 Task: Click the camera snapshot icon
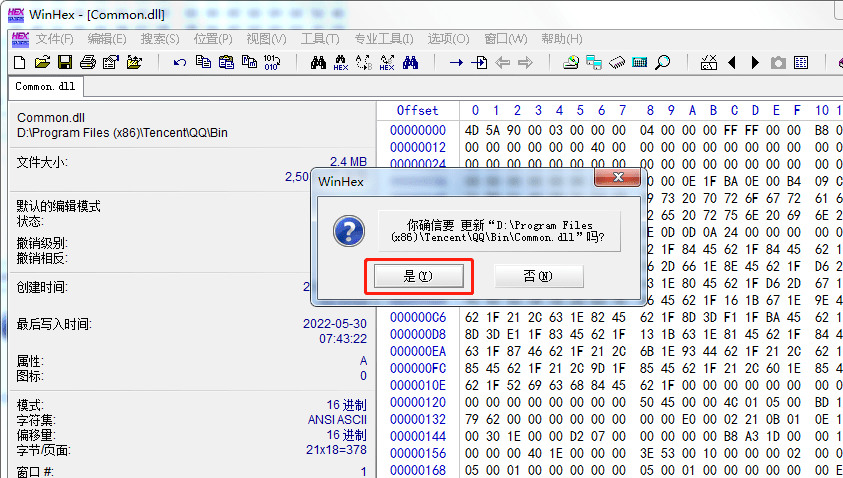(x=778, y=63)
